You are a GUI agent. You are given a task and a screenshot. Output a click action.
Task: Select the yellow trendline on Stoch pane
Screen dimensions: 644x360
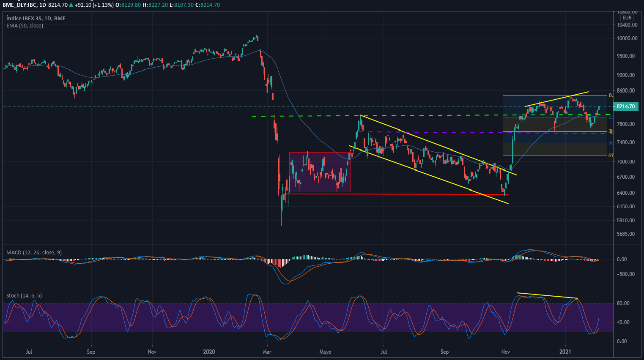point(548,295)
